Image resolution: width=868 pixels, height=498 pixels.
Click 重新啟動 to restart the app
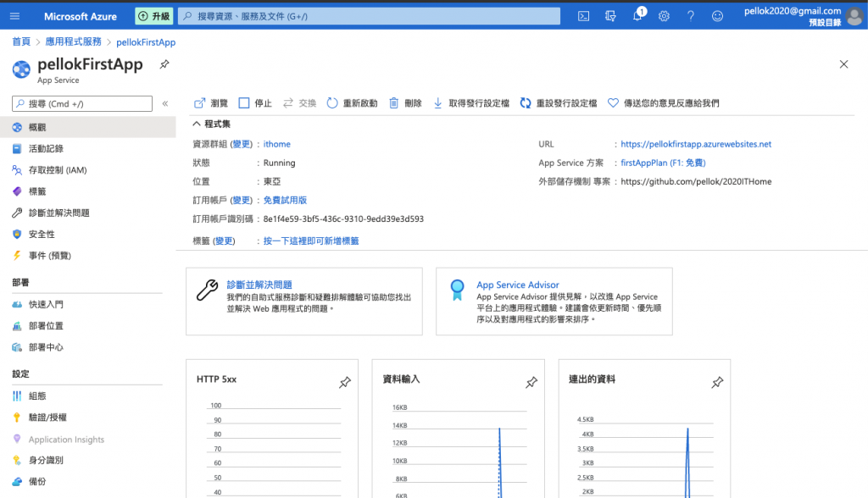click(352, 103)
